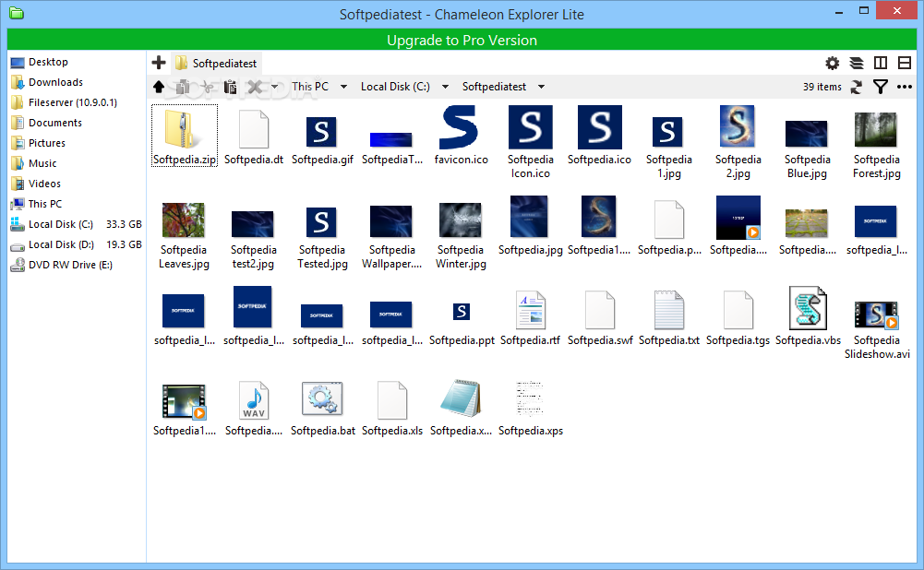924x570 pixels.
Task: Click This PC breadcrumb segment
Action: point(310,87)
